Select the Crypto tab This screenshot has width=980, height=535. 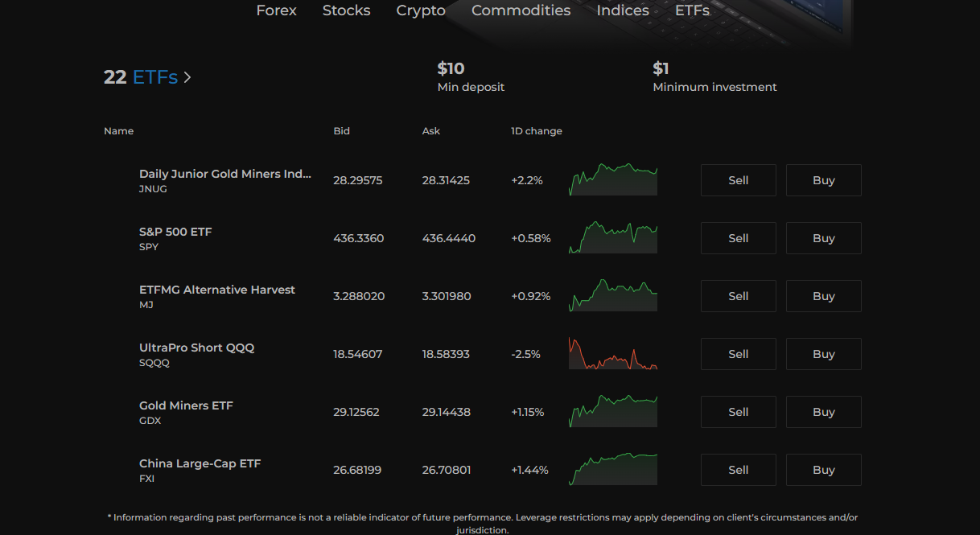tap(421, 10)
